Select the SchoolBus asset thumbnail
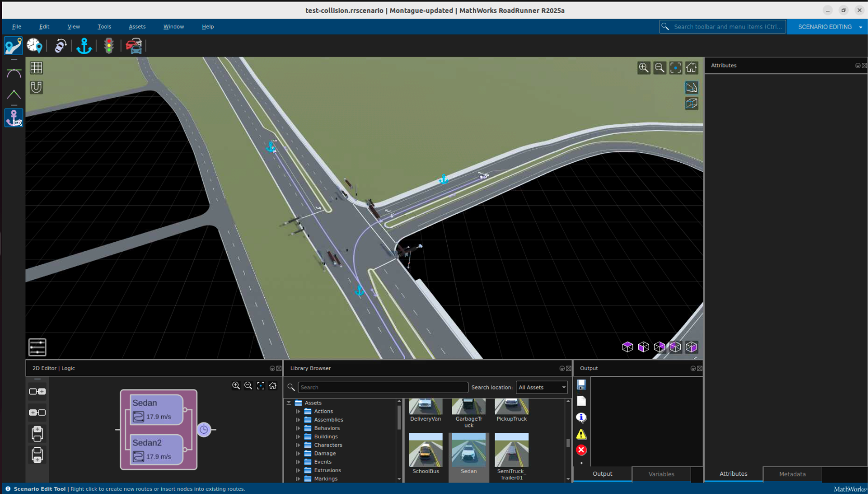Image resolution: width=868 pixels, height=494 pixels. [425, 450]
